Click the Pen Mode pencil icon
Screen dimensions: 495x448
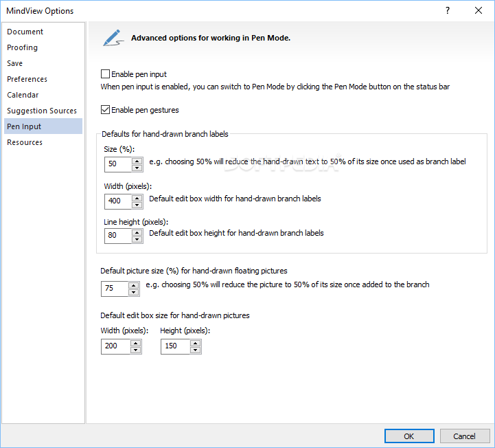coord(113,38)
